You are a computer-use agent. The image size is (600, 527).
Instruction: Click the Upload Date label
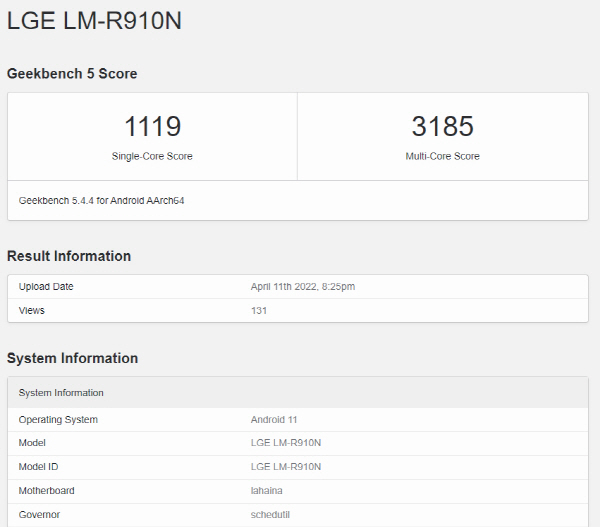[46, 287]
